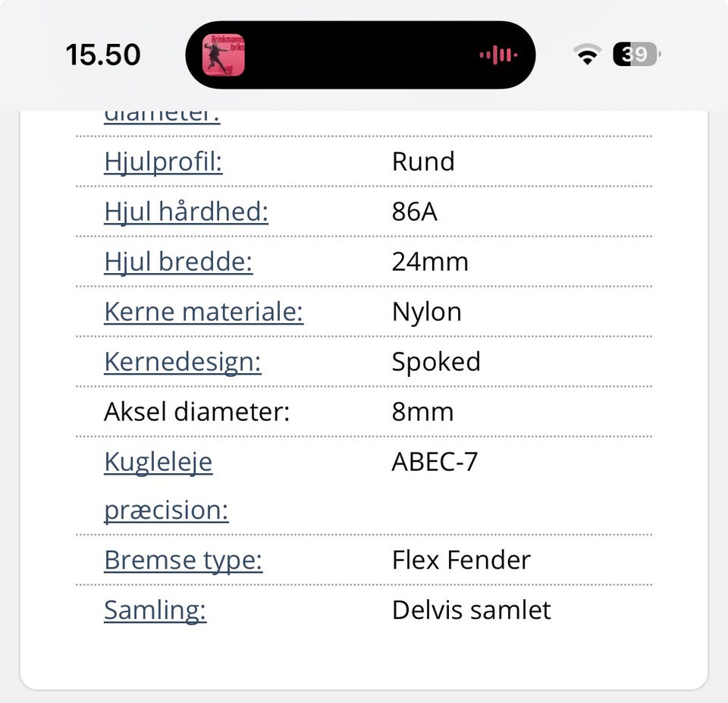Click the Delvis samlet value

(471, 610)
